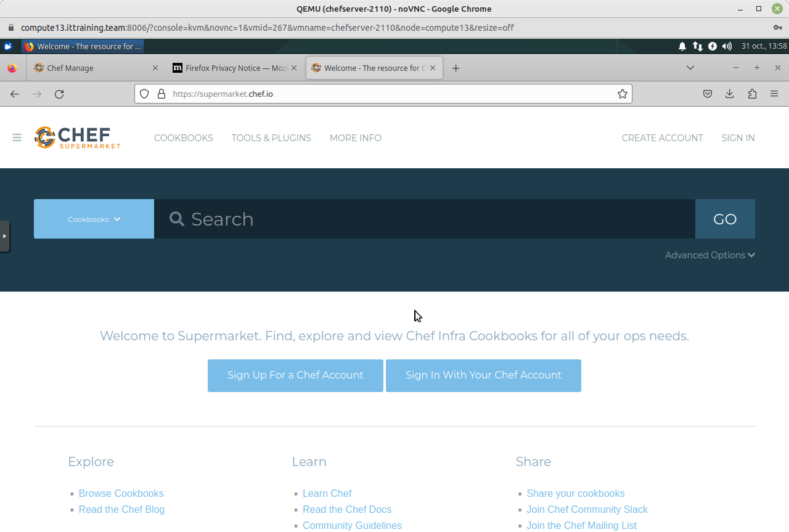Open the Firefox extensions icon

point(751,94)
